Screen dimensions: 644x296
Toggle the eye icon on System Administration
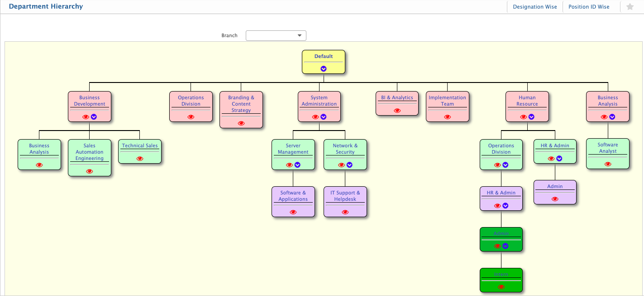[315, 117]
